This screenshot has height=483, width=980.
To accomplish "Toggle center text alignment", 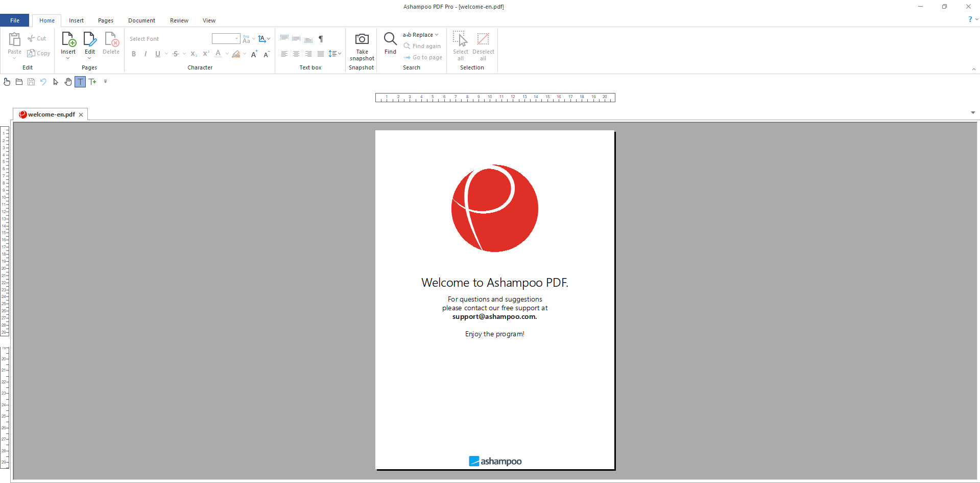I will coord(296,54).
